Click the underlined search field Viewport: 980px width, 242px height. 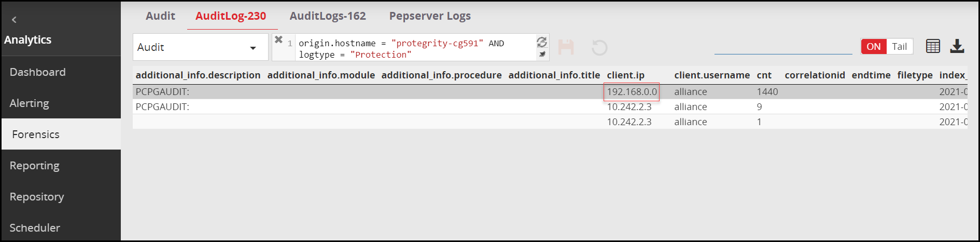click(x=783, y=47)
